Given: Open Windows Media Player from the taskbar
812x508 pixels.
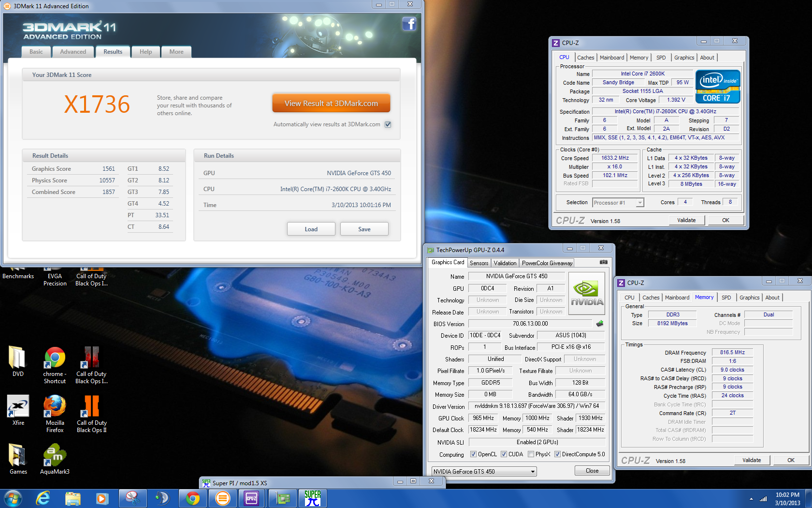Looking at the screenshot, I should [x=102, y=498].
